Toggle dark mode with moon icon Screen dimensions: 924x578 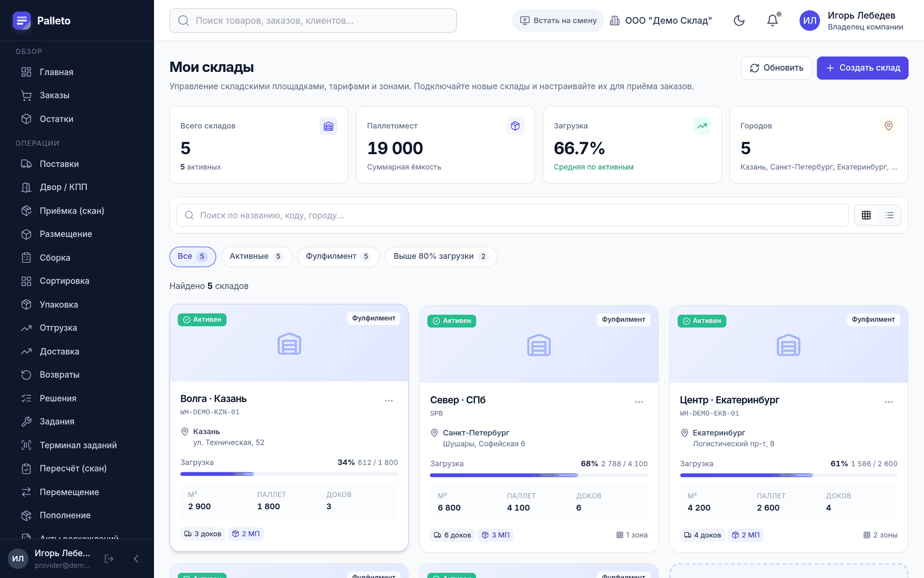click(739, 21)
